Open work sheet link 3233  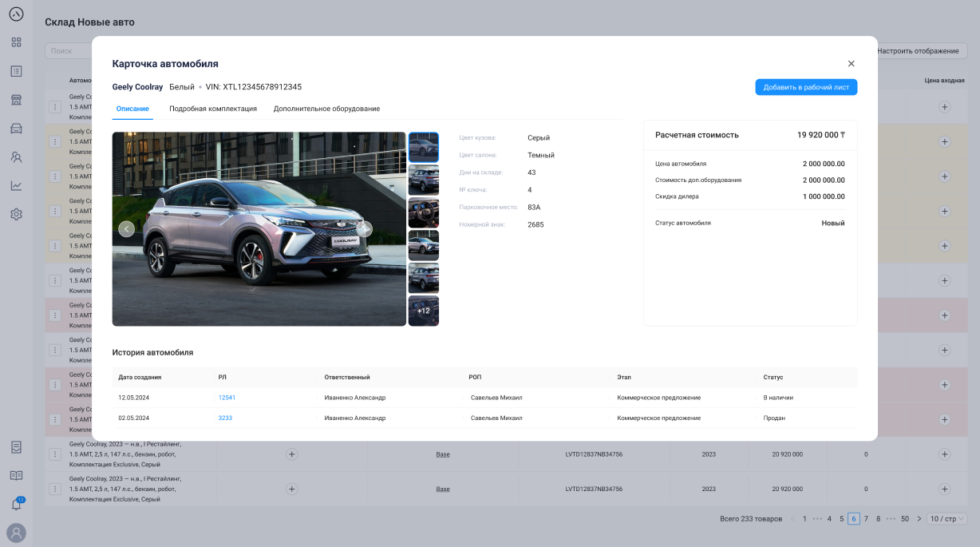click(225, 418)
